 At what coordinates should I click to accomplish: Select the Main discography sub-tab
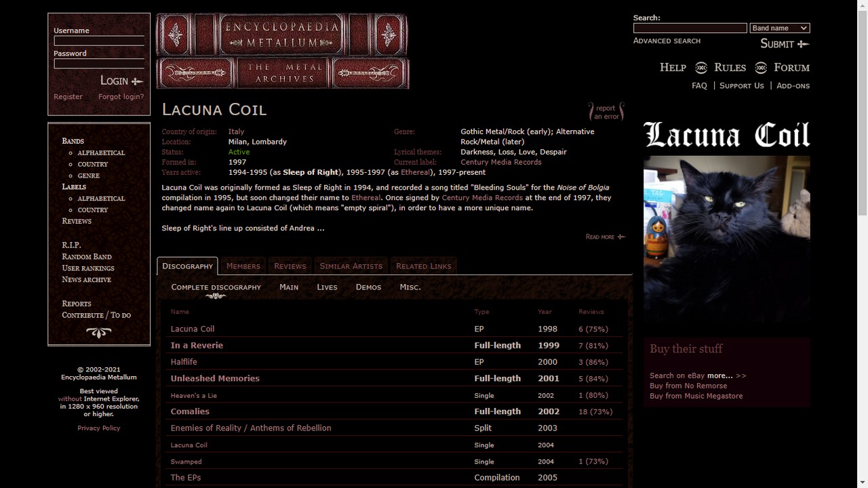[289, 287]
